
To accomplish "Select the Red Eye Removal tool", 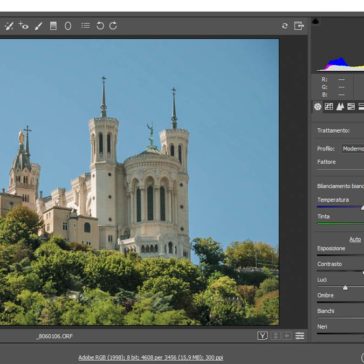I will 23,26.
